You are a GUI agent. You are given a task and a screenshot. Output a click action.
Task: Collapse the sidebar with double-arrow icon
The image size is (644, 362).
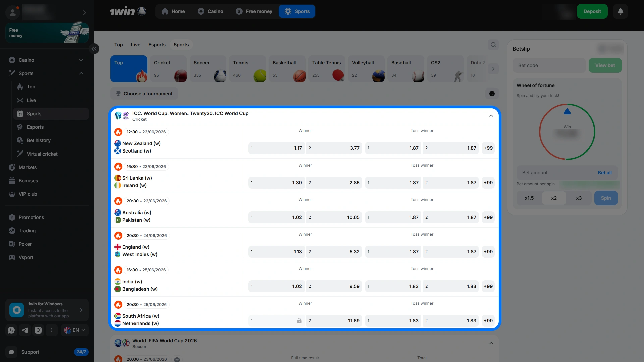point(94,49)
